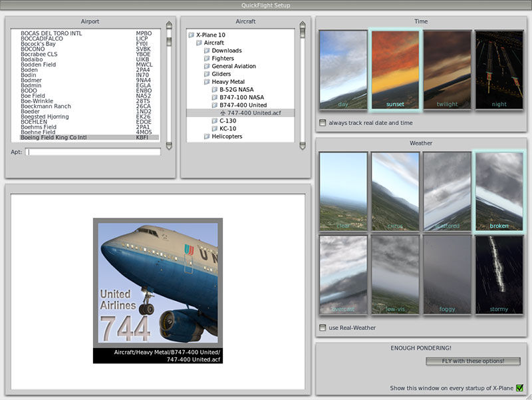Click the airport list scroll up arrow

(x=169, y=25)
